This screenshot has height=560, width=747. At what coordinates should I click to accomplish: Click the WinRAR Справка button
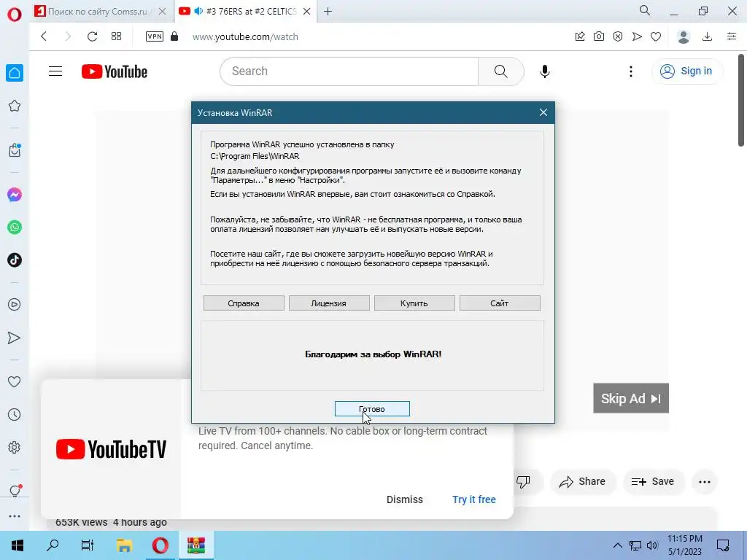[x=244, y=303]
